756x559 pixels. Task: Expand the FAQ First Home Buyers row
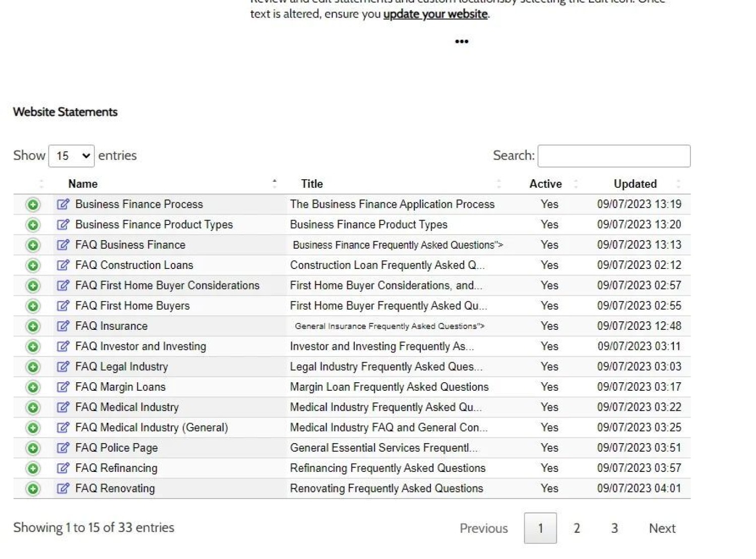tap(33, 306)
